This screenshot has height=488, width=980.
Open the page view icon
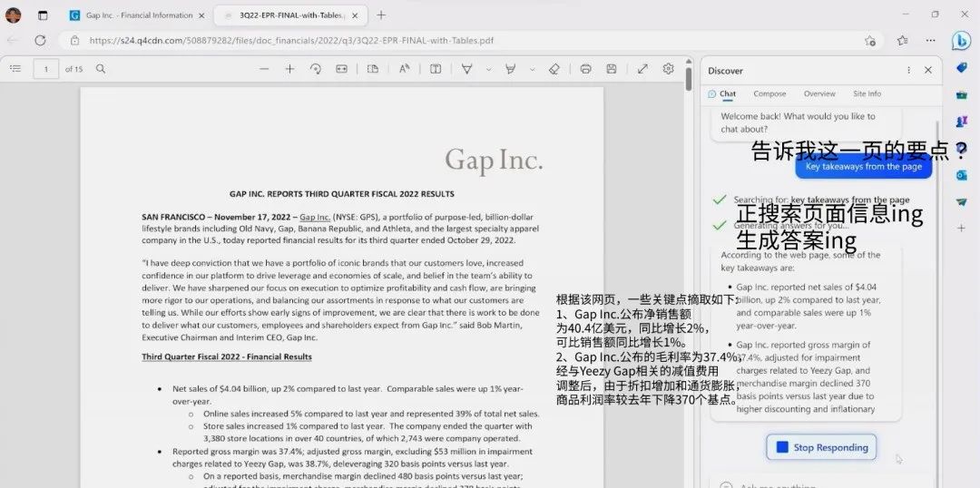pos(373,69)
